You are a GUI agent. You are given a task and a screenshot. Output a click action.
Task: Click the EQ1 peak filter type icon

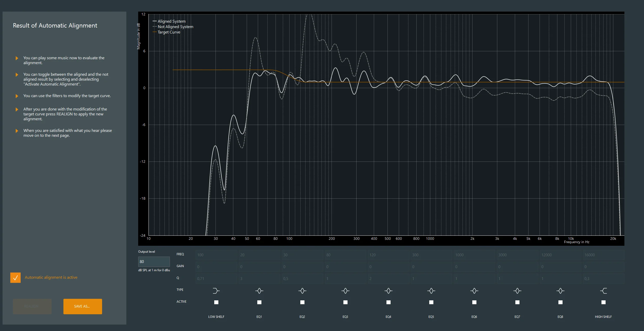259,291
